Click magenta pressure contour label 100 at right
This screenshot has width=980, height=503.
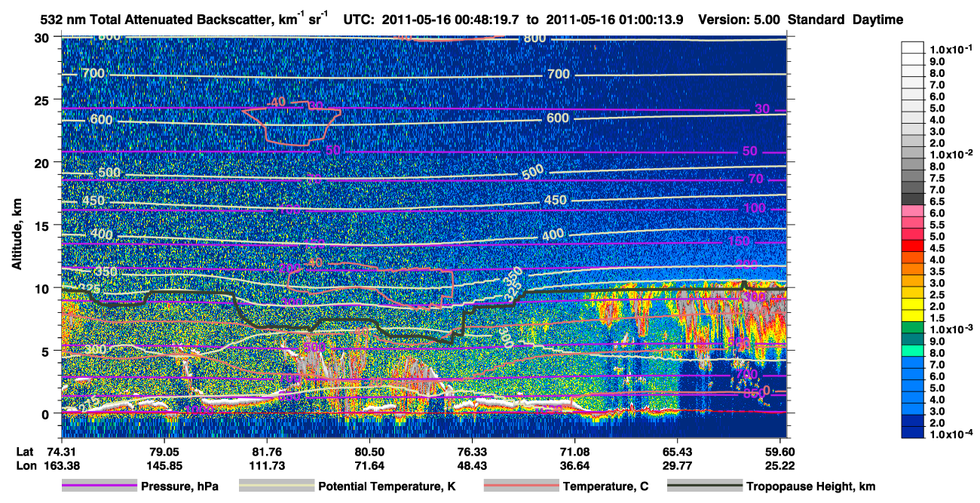point(755,208)
